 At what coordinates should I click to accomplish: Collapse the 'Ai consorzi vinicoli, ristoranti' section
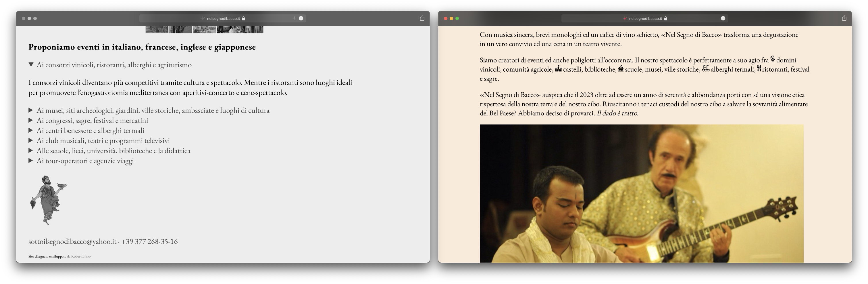pyautogui.click(x=31, y=65)
